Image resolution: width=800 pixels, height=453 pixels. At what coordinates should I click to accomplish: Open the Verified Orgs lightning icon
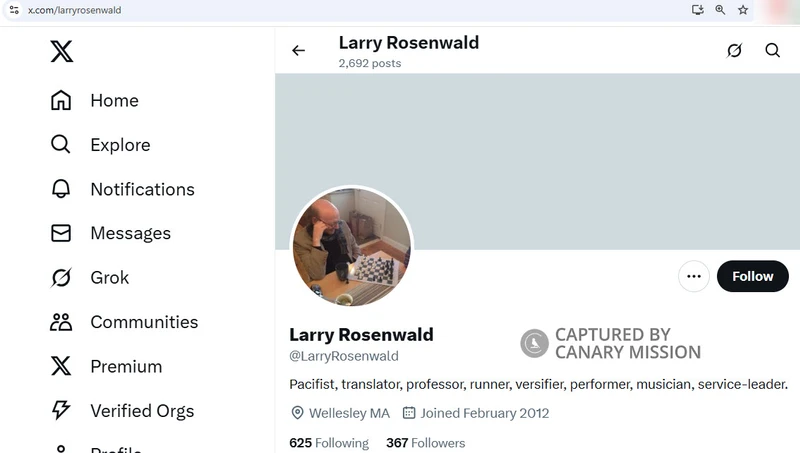[61, 410]
